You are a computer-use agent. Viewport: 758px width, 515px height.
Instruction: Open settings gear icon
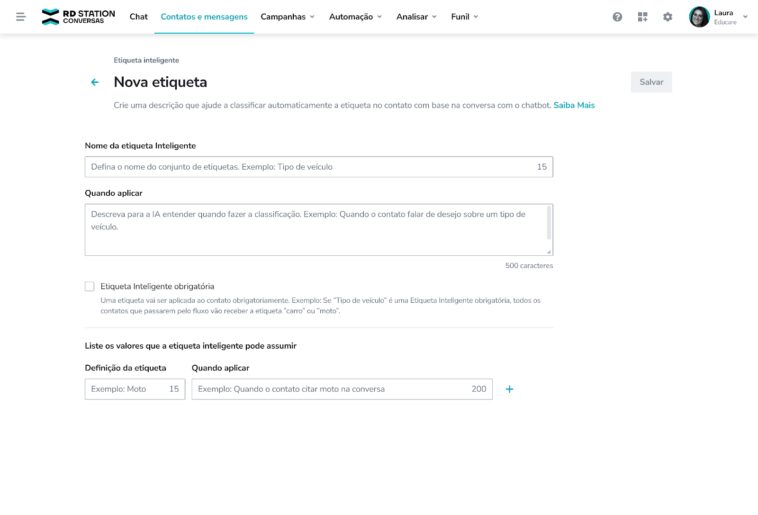point(668,17)
